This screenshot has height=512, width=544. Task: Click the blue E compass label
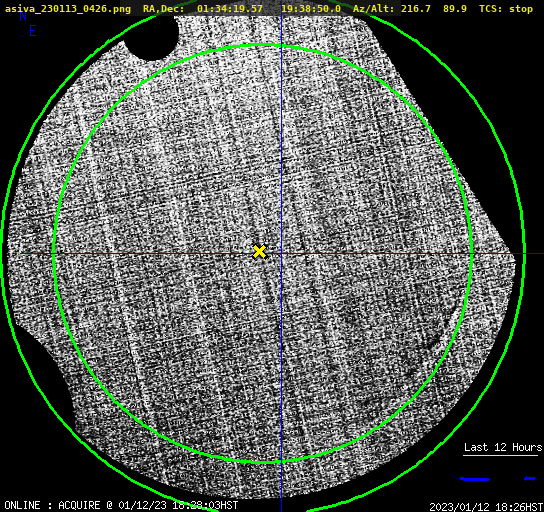(33, 31)
